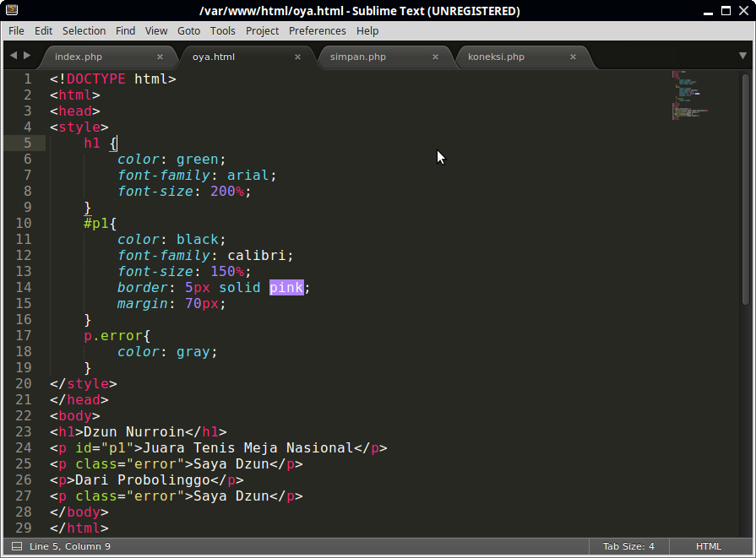Open the Find menu
Screen dimensions: 756x558
tap(125, 31)
